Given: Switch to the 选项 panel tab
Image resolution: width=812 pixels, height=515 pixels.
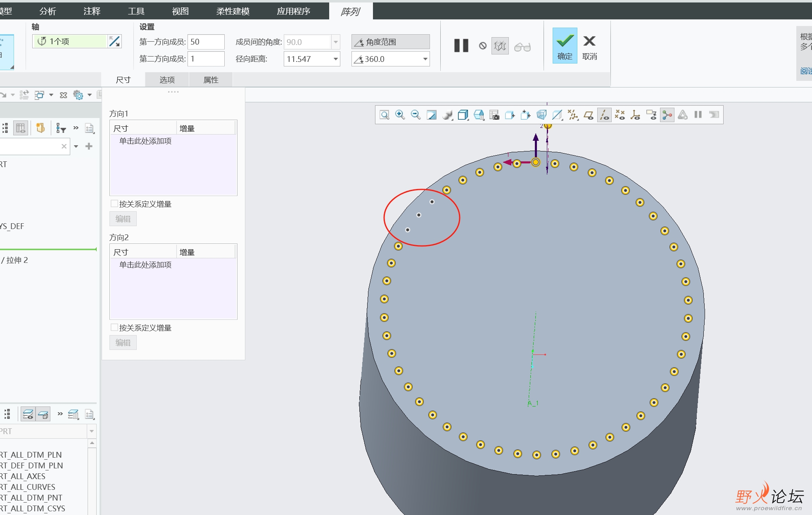Looking at the screenshot, I should point(167,80).
